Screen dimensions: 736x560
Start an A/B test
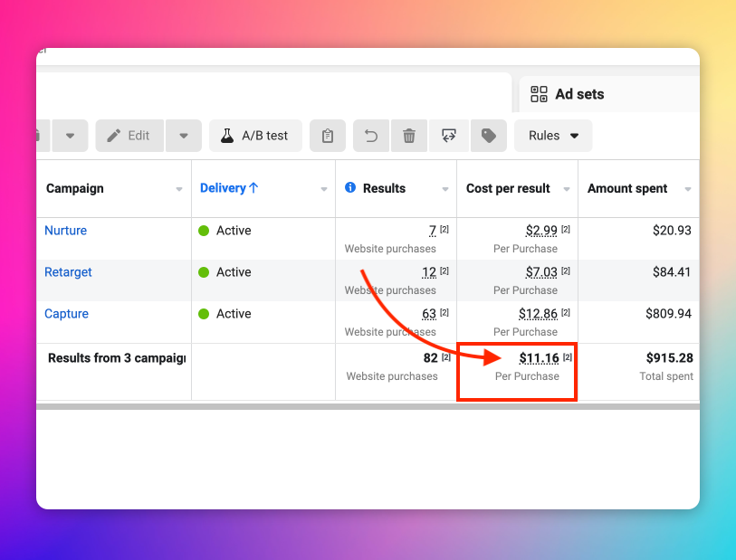coord(256,136)
